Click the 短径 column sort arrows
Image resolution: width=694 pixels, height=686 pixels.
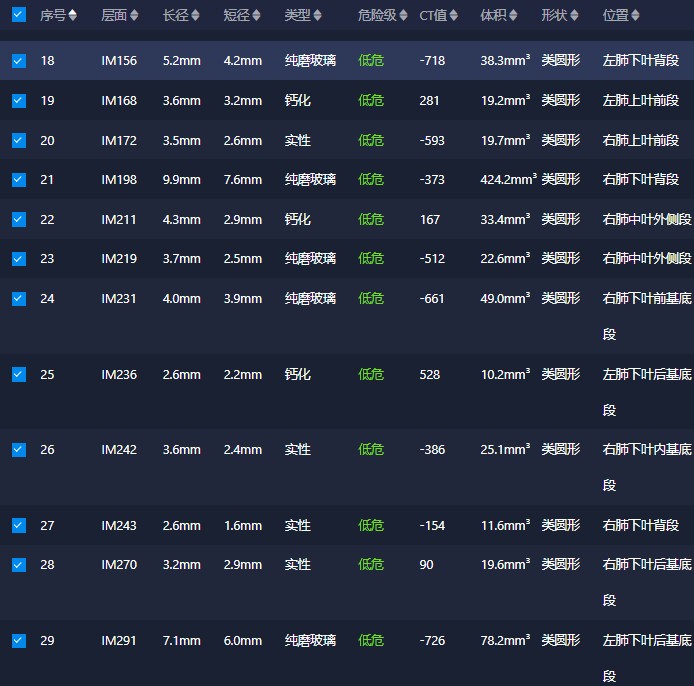(x=256, y=16)
